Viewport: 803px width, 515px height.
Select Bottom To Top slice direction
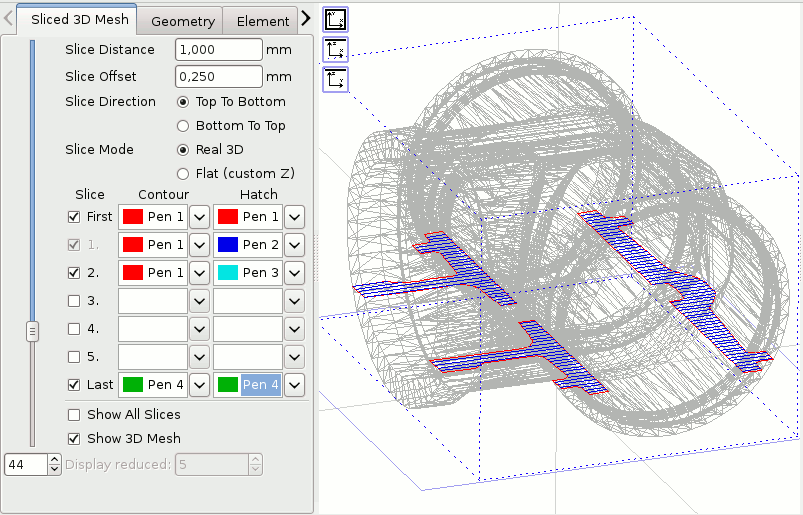[183, 126]
